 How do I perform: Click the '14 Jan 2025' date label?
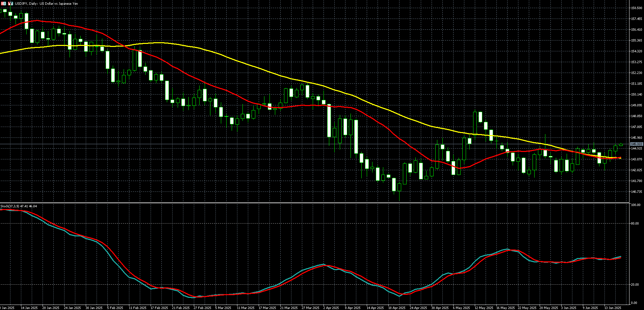pos(29,308)
